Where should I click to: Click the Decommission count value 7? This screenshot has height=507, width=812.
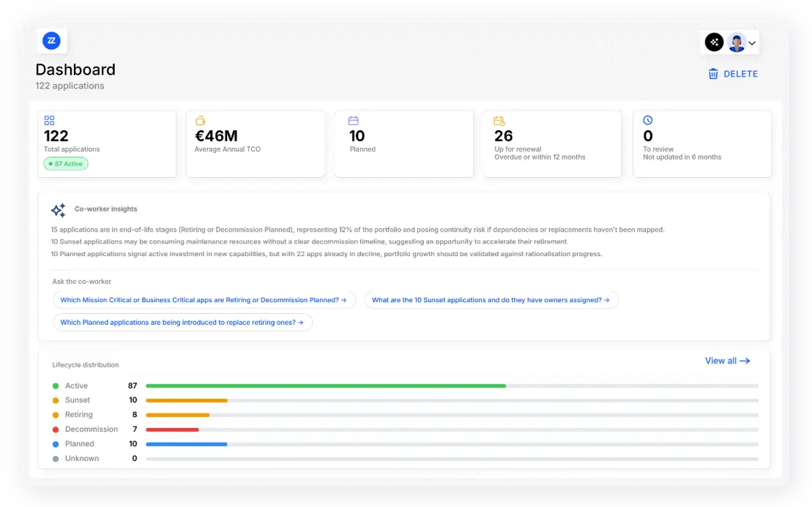pos(135,429)
